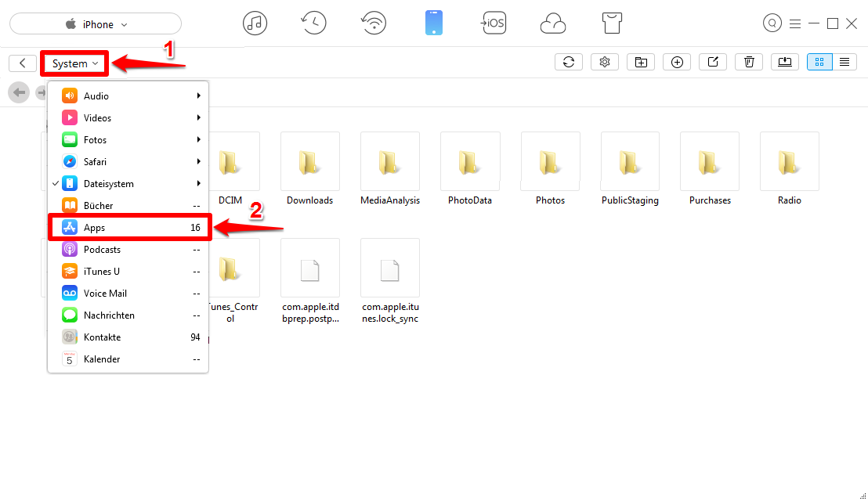Image resolution: width=868 pixels, height=501 pixels.
Task: Click the search magnifier icon
Action: (772, 23)
